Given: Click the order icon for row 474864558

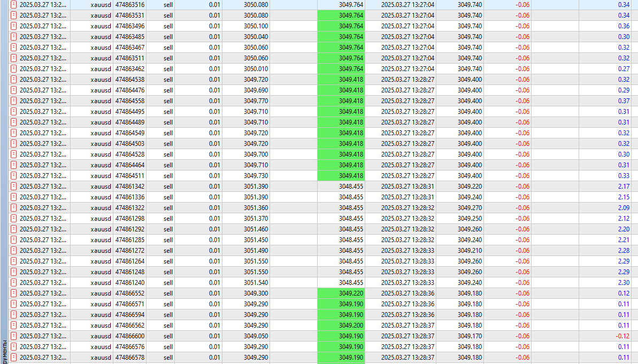Looking at the screenshot, I should tap(13, 101).
